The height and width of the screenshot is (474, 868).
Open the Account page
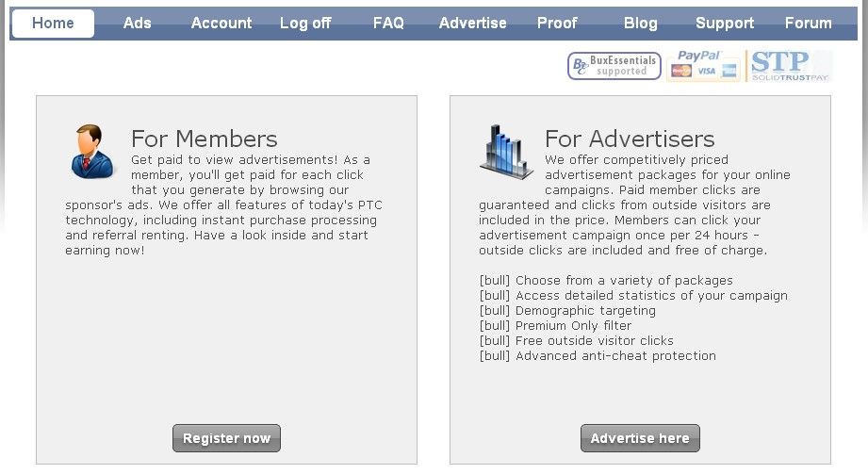click(x=221, y=24)
